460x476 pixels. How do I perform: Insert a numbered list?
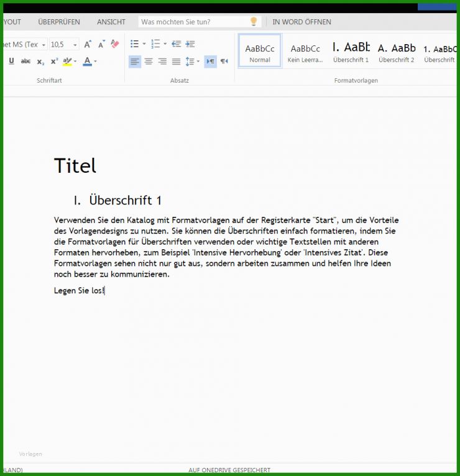pos(155,43)
